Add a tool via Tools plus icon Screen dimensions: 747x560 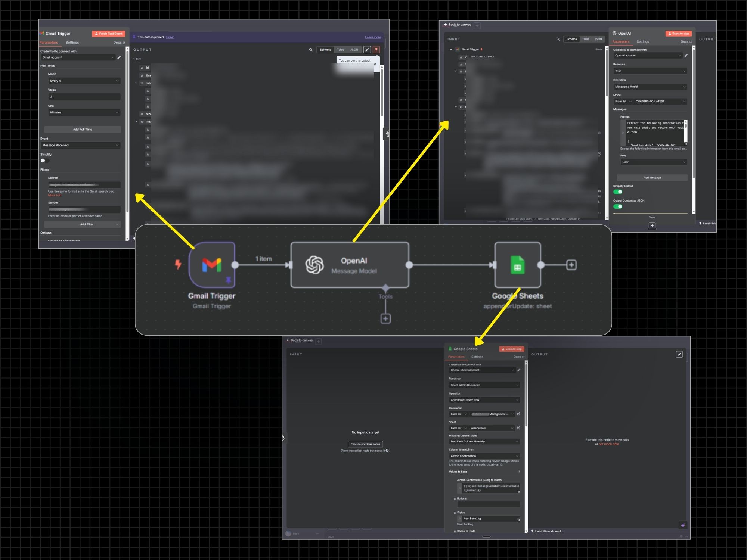(x=385, y=318)
